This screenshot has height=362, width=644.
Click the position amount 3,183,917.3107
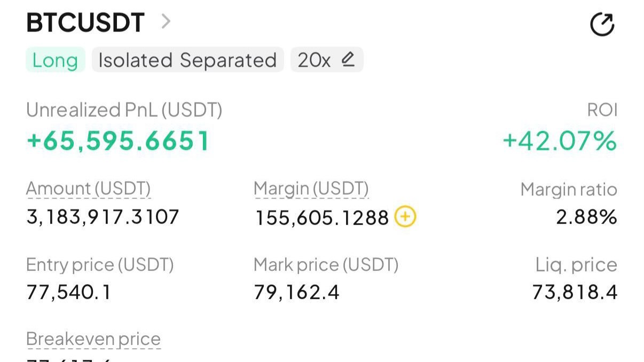click(103, 217)
